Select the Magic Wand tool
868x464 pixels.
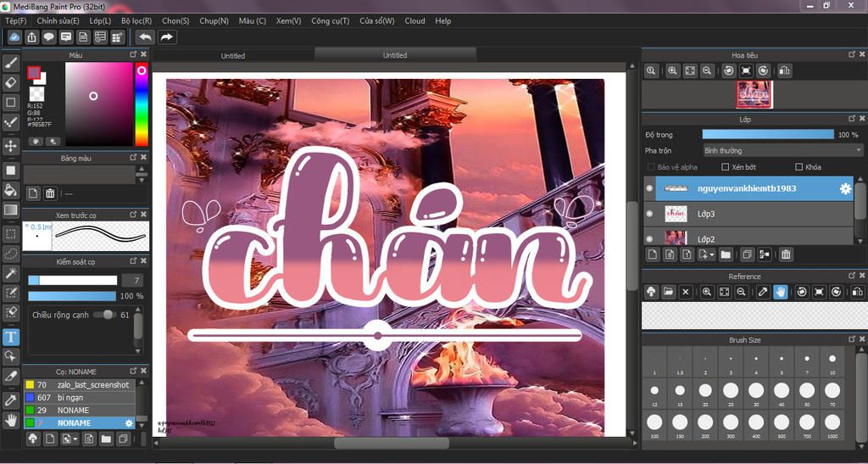pos(10,273)
